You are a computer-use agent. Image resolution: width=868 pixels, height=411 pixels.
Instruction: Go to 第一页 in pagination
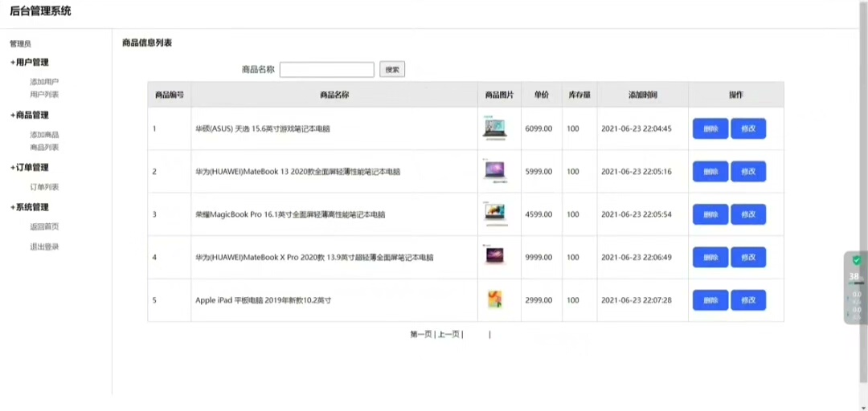click(x=420, y=335)
